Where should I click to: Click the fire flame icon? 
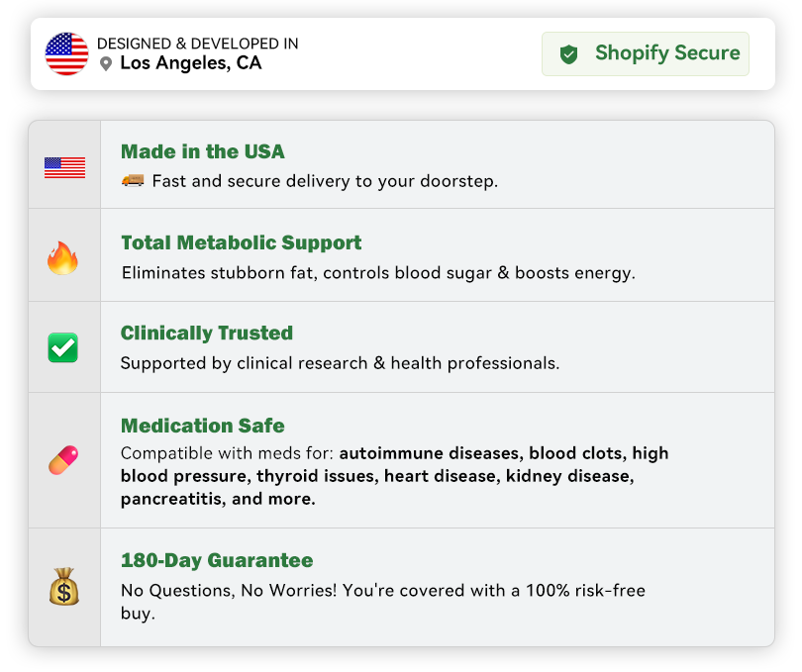(x=63, y=258)
